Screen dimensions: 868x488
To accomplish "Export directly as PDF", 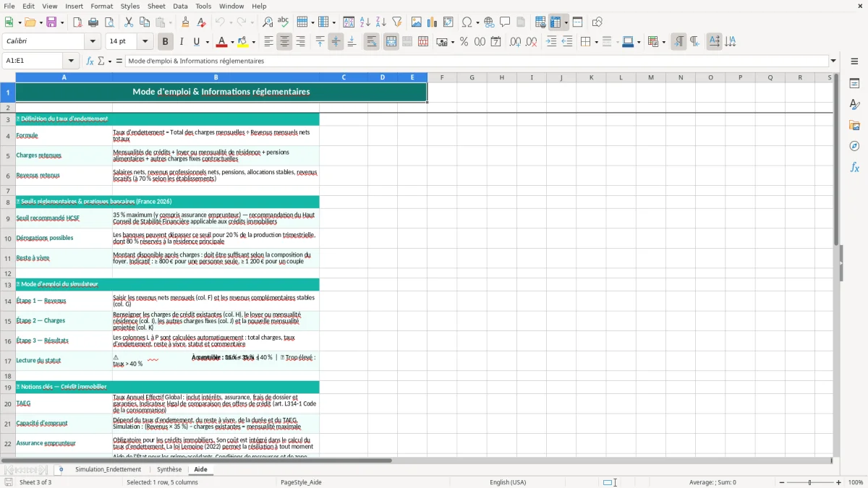I will [x=77, y=22].
